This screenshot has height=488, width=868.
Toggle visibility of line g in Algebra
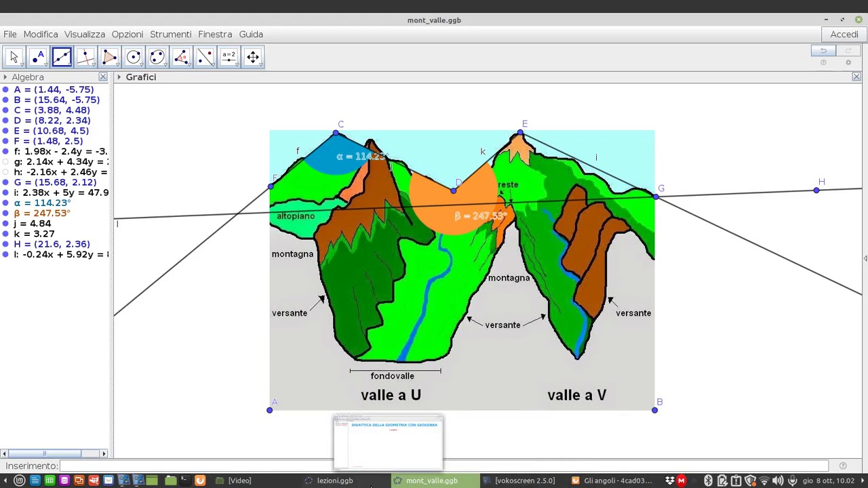pos(5,162)
